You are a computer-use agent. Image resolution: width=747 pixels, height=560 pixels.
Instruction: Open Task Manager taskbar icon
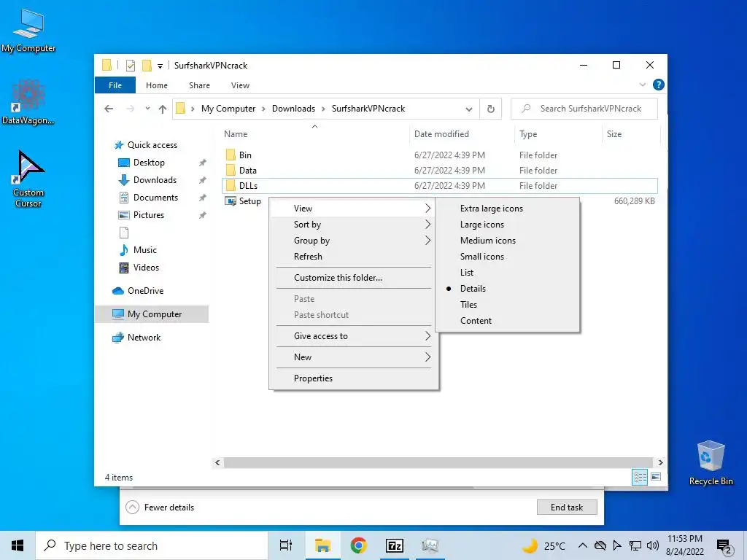(430, 545)
